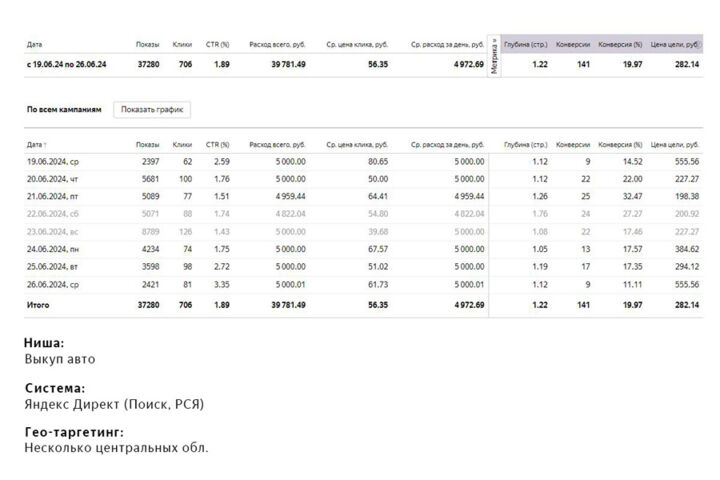Click the "Конверсии" header in lower table
This screenshot has width=720, height=480.
pos(573,145)
